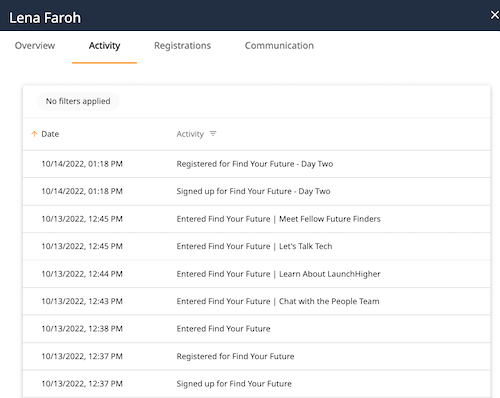Select the Activity tab
Image resolution: width=500 pixels, height=398 pixels.
(x=104, y=45)
